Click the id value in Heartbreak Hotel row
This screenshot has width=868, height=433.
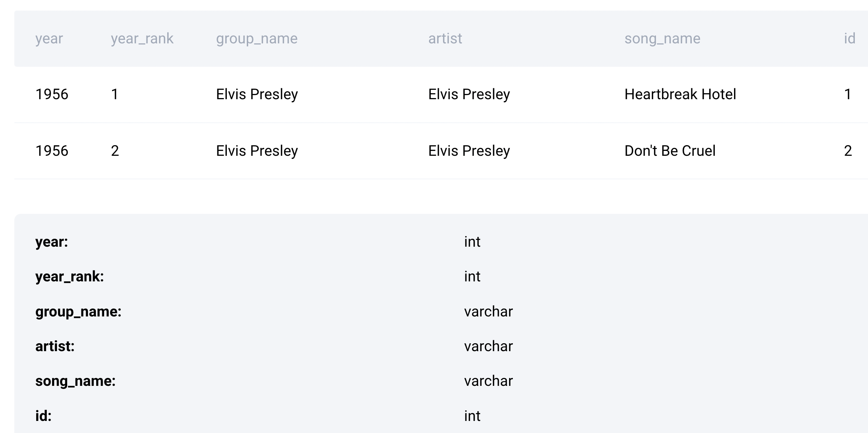[848, 94]
